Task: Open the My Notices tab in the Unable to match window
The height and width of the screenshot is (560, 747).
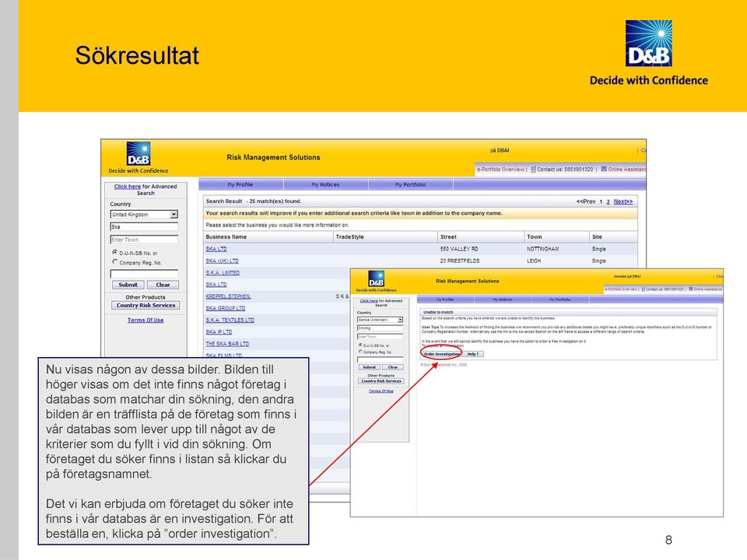Action: [x=503, y=299]
